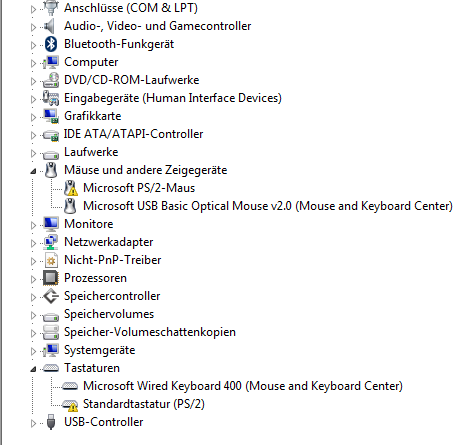
Task: Collapse the Tastaturen node
Action: click(x=33, y=369)
